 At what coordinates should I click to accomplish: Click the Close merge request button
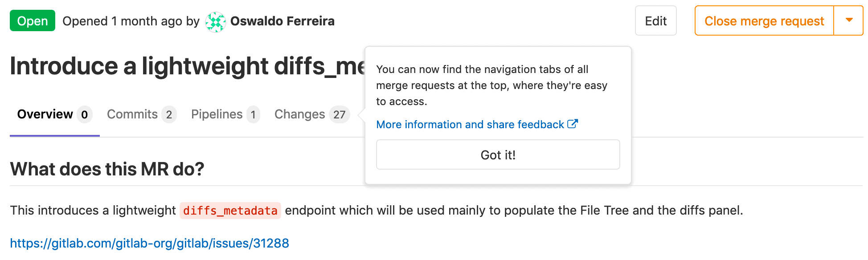(x=763, y=20)
